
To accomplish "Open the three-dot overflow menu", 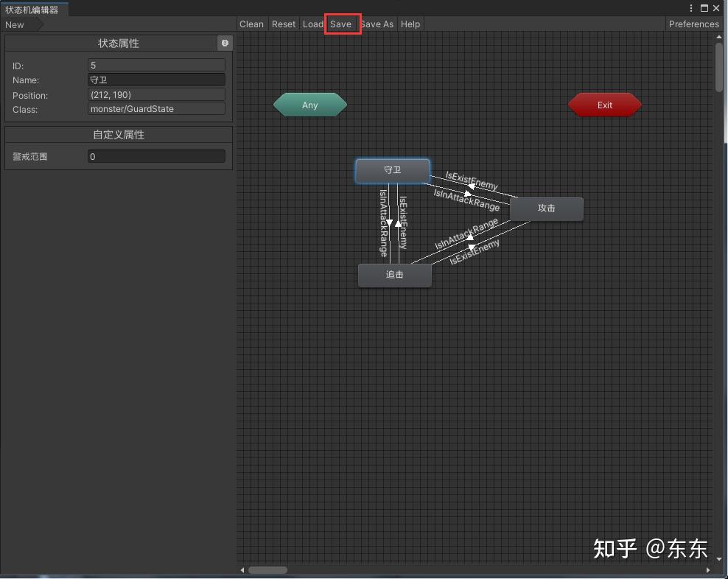I will [690, 8].
